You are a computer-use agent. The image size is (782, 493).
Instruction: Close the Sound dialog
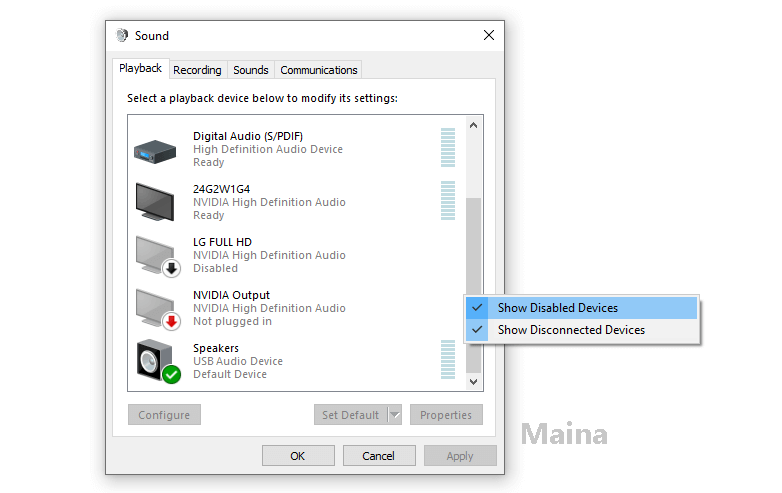pos(489,35)
